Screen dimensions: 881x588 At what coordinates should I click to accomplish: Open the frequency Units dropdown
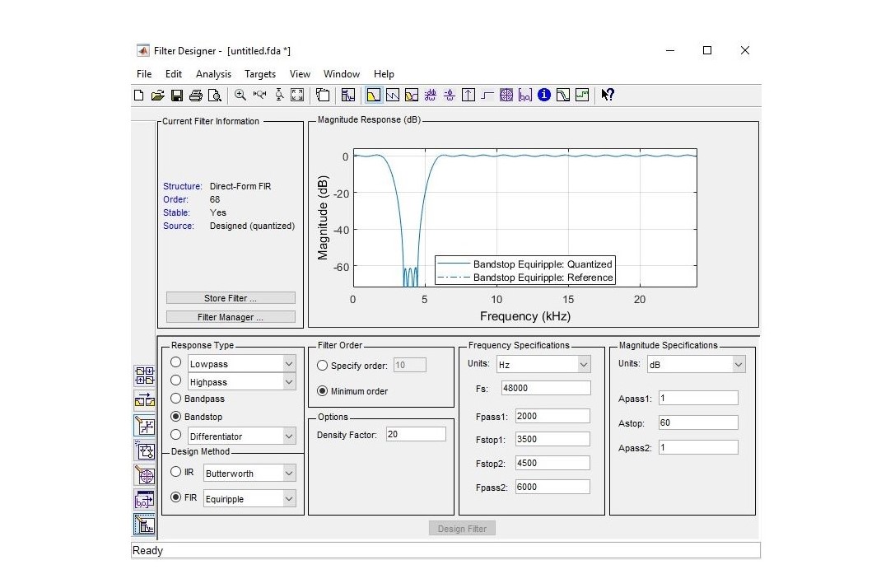[x=585, y=364]
